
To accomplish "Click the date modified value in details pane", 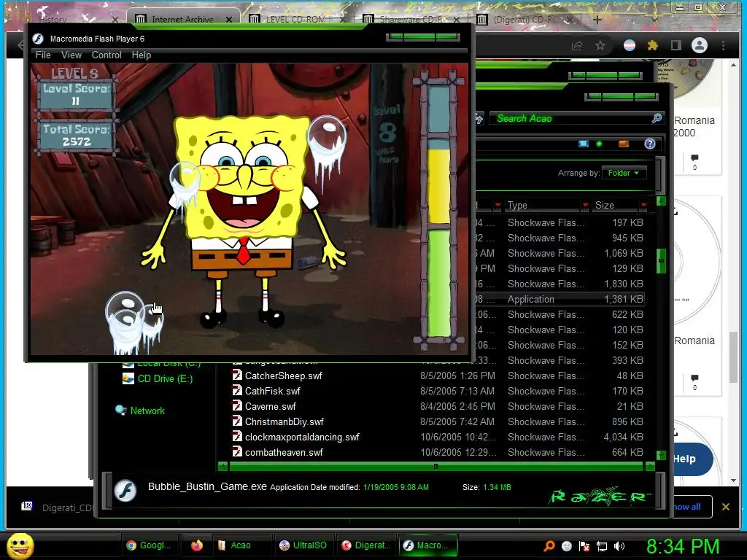I will pos(396,487).
